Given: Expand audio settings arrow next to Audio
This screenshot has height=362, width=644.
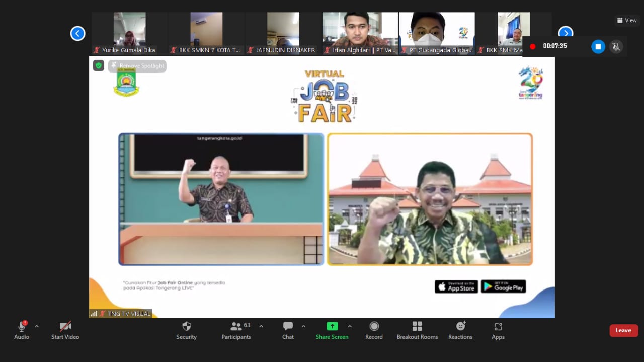Looking at the screenshot, I should (37, 326).
